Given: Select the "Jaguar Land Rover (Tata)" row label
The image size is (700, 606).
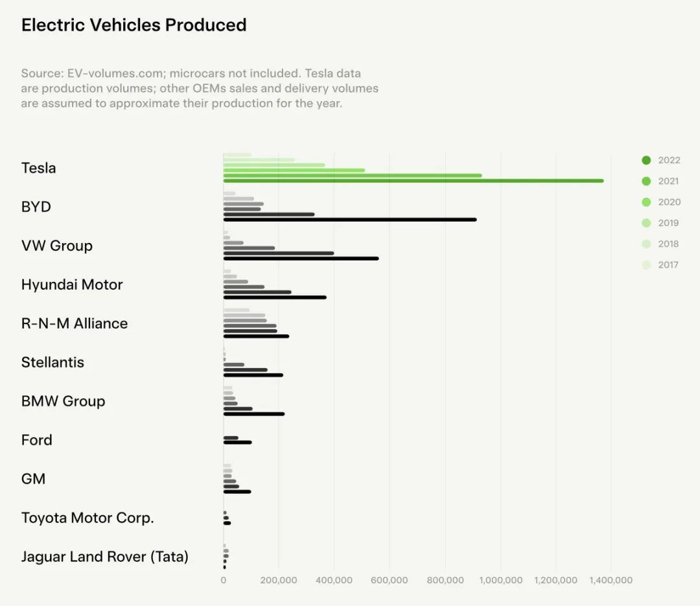Looking at the screenshot, I should click(105, 557).
